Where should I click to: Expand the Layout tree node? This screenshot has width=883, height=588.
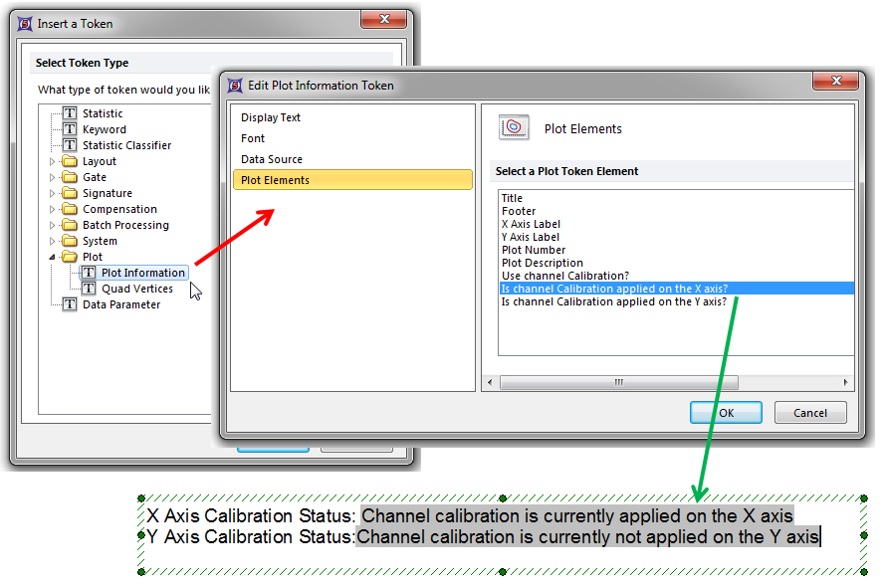(x=53, y=161)
